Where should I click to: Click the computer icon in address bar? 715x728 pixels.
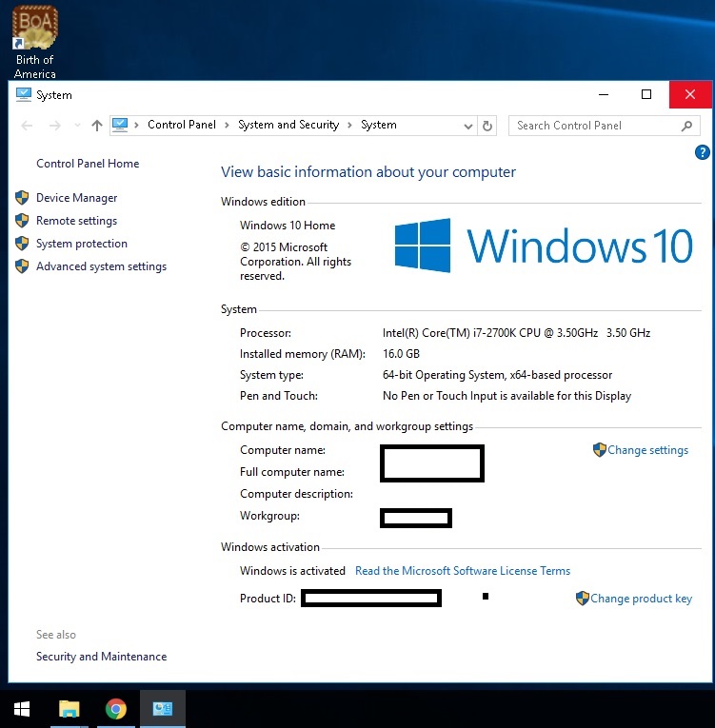click(x=120, y=125)
